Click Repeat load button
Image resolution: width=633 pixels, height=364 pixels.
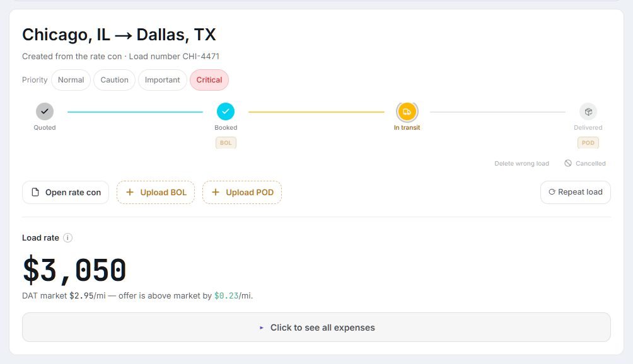575,192
